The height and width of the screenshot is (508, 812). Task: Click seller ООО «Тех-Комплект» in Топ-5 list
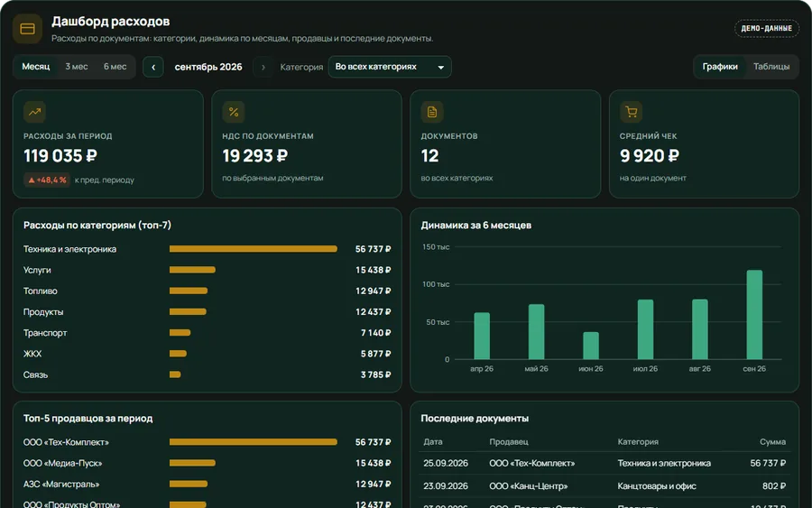tap(66, 442)
